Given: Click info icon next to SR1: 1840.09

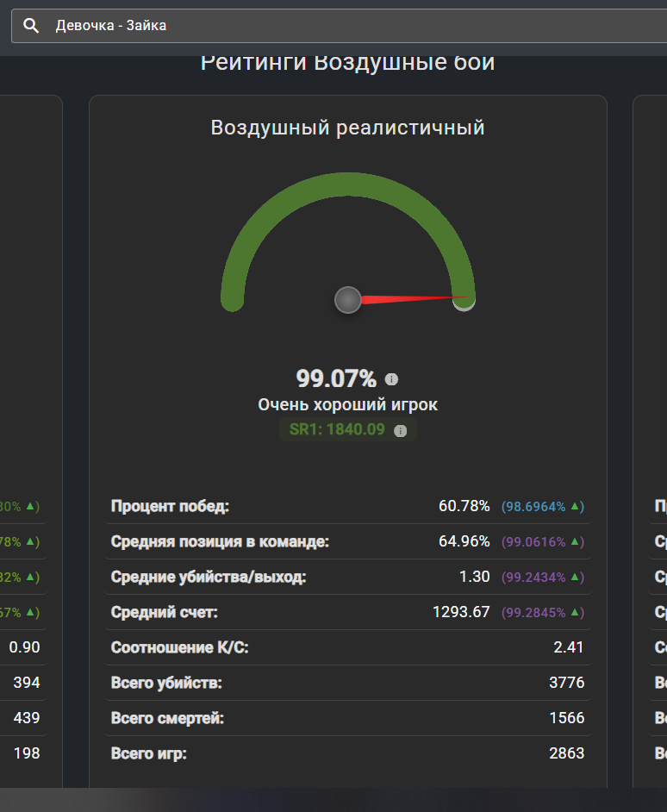Looking at the screenshot, I should (x=401, y=430).
